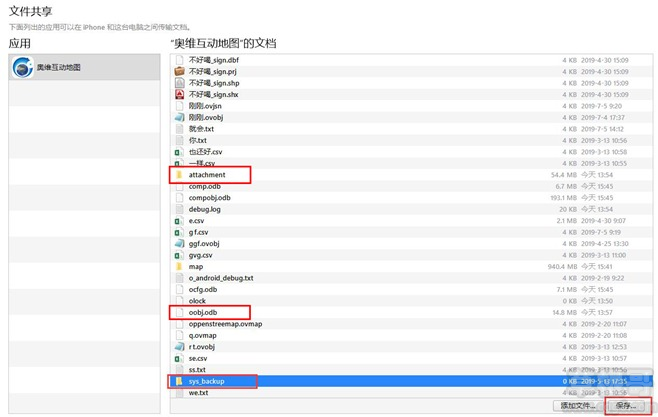Select the 奥维互动地图 app icon
The image size is (658, 417).
click(22, 67)
